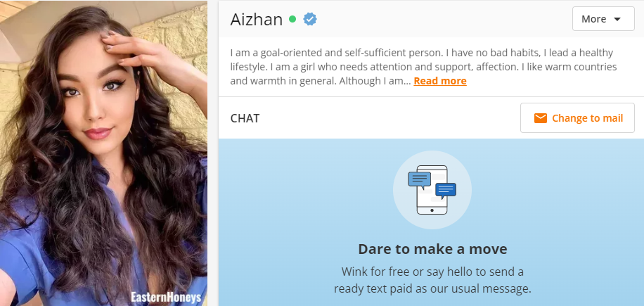Image resolution: width=644 pixels, height=306 pixels.
Task: Open the More dropdown menu
Action: click(x=603, y=19)
